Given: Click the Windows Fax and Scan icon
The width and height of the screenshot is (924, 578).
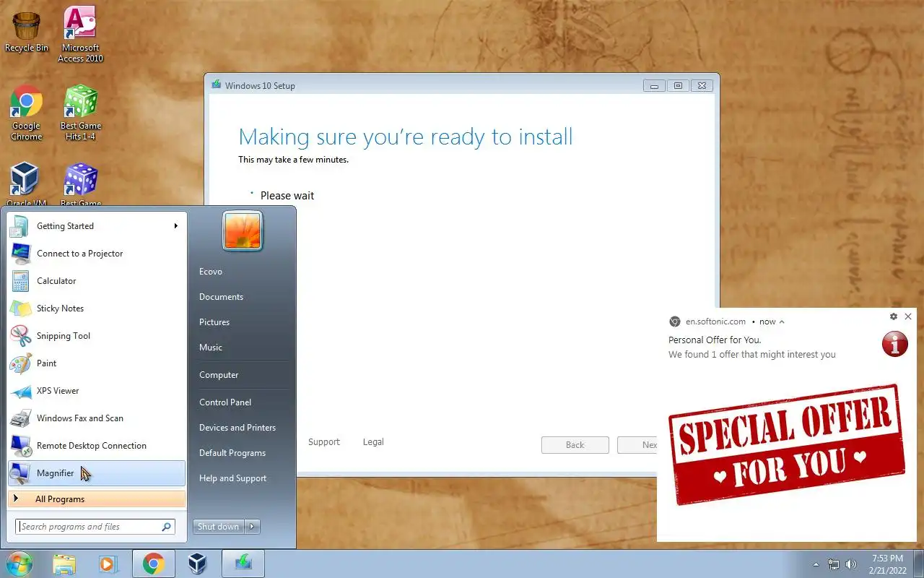Looking at the screenshot, I should (x=19, y=418).
